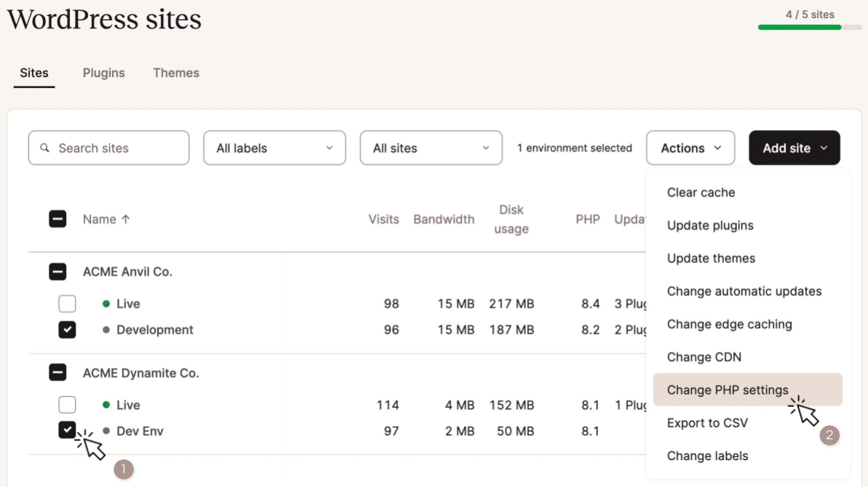The height and width of the screenshot is (487, 868).
Task: Switch to the Themes tab
Action: click(x=176, y=73)
